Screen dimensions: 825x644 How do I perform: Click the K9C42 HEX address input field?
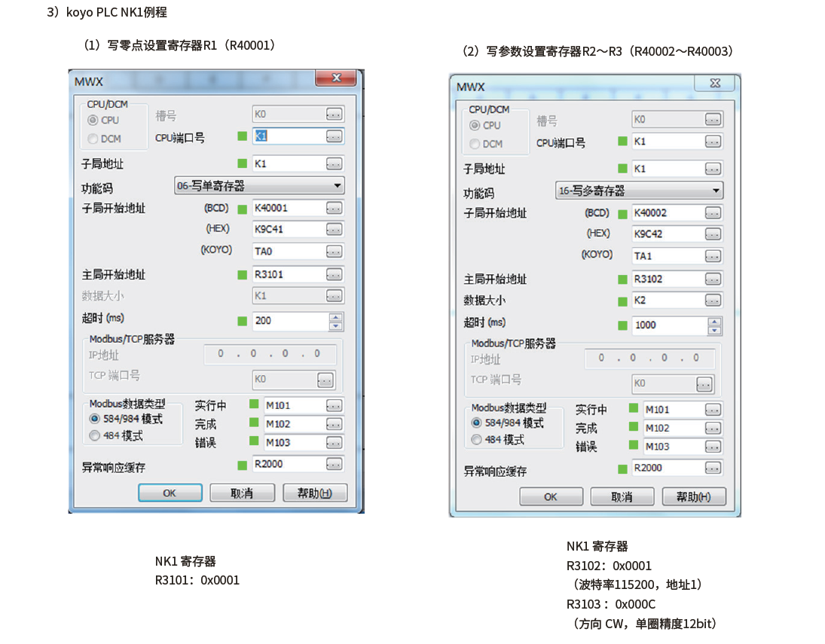point(667,234)
